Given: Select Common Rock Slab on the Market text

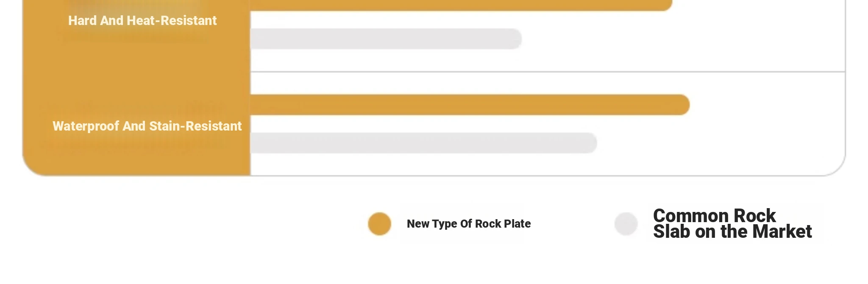Looking at the screenshot, I should pyautogui.click(x=732, y=224).
